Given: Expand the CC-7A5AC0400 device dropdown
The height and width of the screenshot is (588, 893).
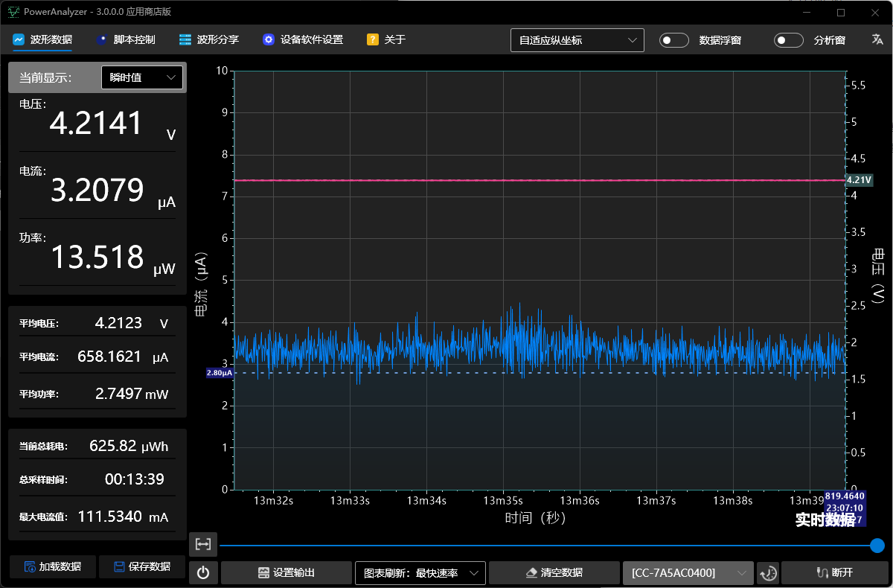Looking at the screenshot, I should coord(688,572).
